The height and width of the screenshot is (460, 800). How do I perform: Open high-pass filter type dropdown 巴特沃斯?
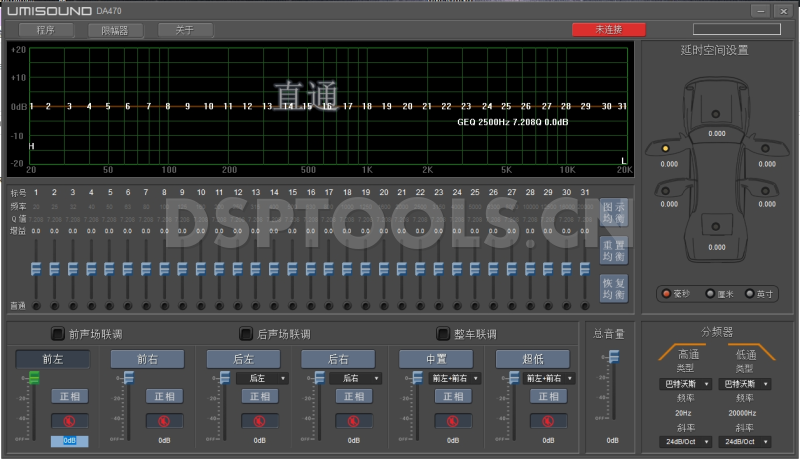pyautogui.click(x=685, y=384)
